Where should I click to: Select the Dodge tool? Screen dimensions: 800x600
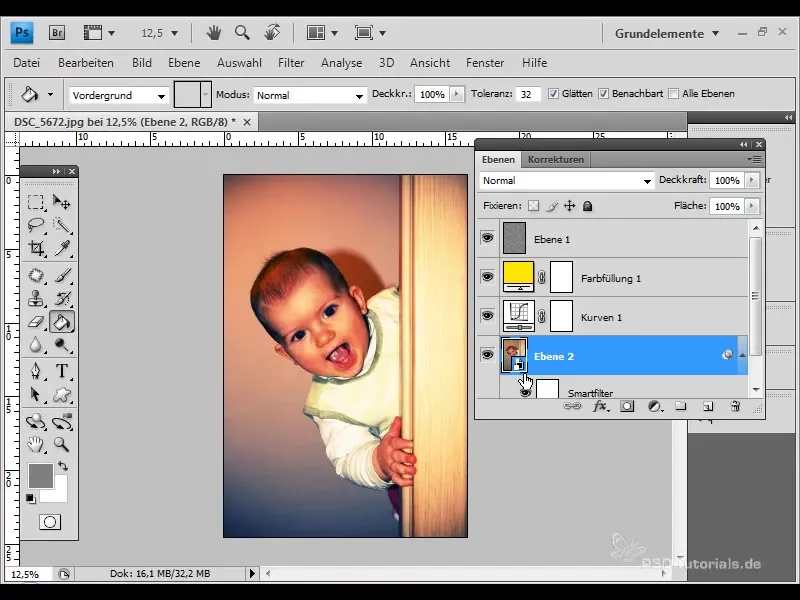[x=62, y=345]
